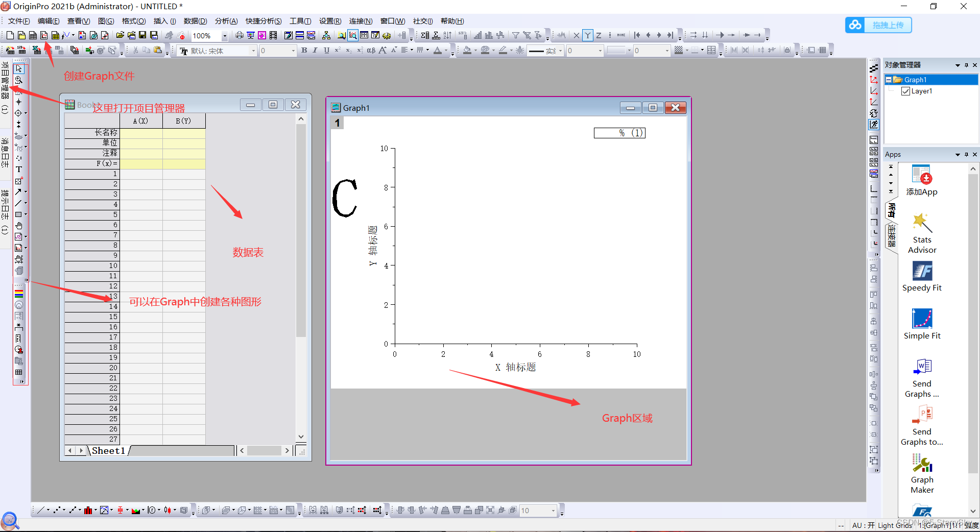Screen dimensions: 980x532
Task: Open the 100% zoom level dropdown
Action: (225, 36)
